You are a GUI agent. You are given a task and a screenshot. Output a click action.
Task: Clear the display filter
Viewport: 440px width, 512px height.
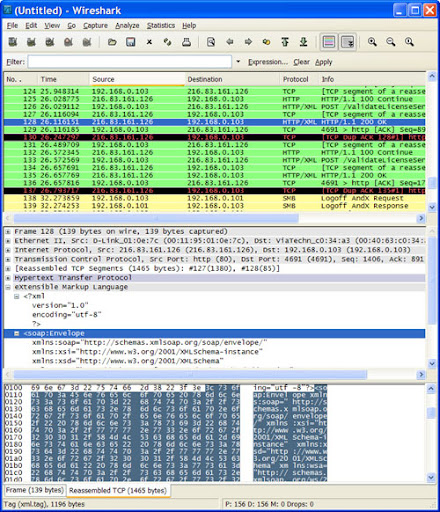tap(301, 62)
